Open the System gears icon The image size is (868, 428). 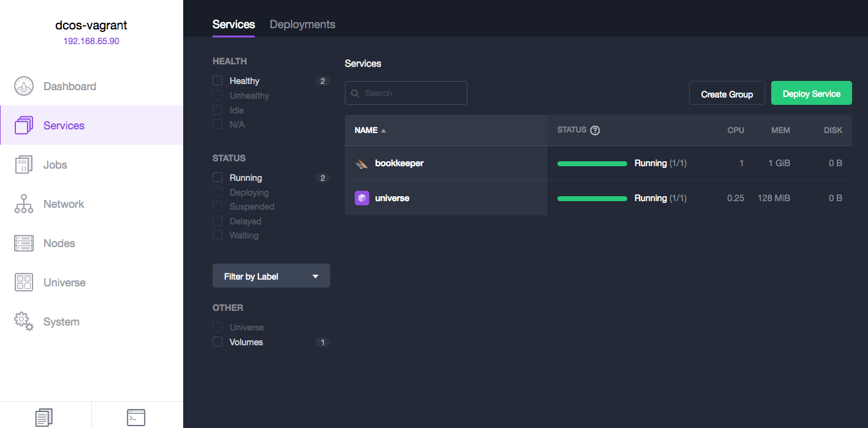(24, 322)
